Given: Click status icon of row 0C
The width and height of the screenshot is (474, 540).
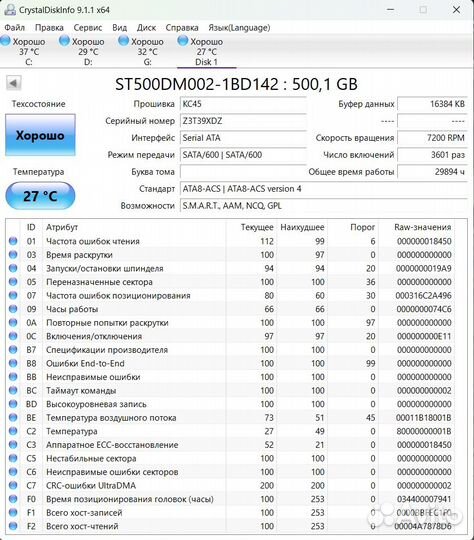Looking at the screenshot, I should [x=13, y=336].
